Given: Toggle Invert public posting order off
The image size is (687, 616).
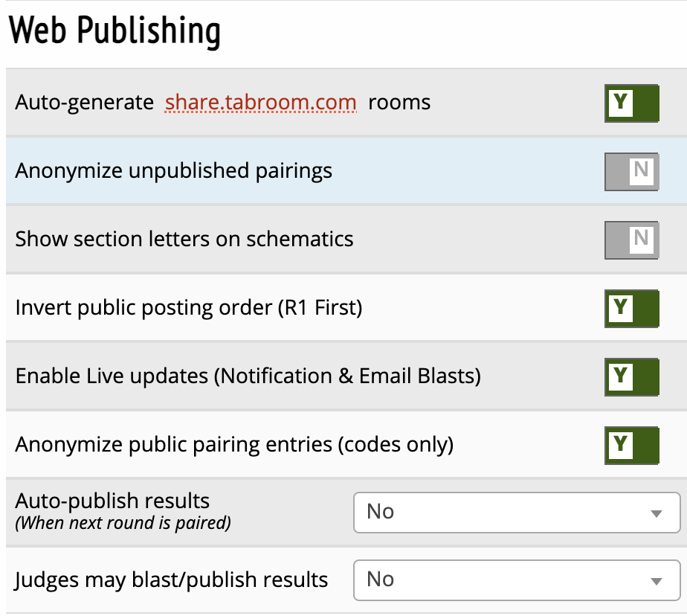Looking at the screenshot, I should (x=631, y=308).
